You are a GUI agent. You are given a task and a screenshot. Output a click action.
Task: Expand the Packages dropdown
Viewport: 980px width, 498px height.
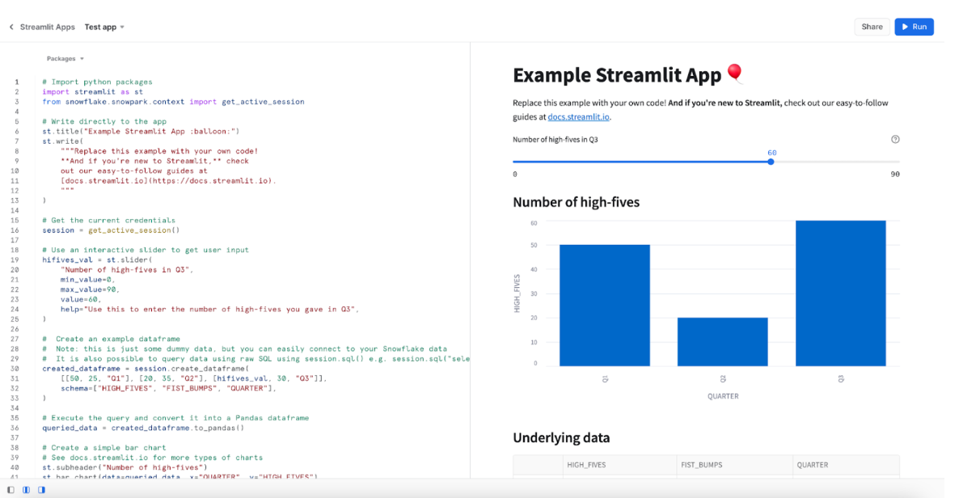(62, 58)
